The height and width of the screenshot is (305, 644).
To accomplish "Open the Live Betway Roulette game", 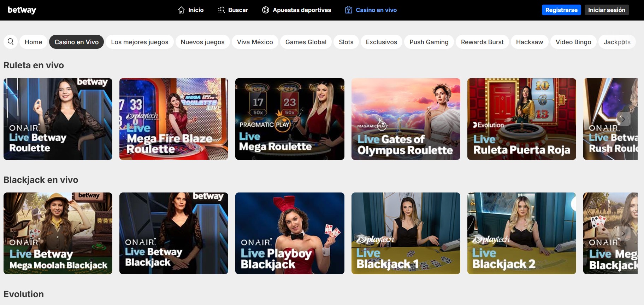I will pyautogui.click(x=58, y=119).
